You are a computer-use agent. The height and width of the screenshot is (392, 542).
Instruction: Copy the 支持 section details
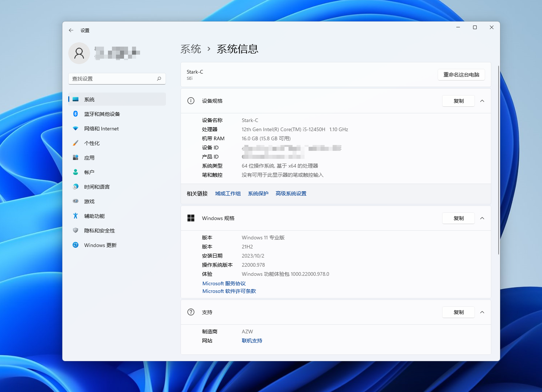[458, 312]
